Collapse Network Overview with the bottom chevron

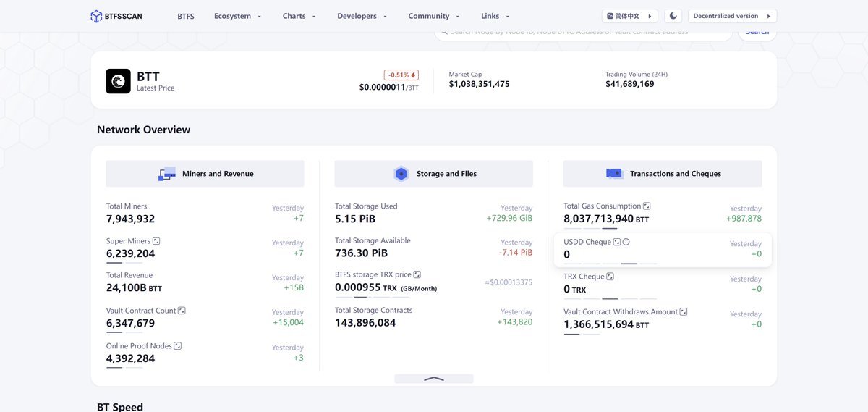(x=434, y=379)
